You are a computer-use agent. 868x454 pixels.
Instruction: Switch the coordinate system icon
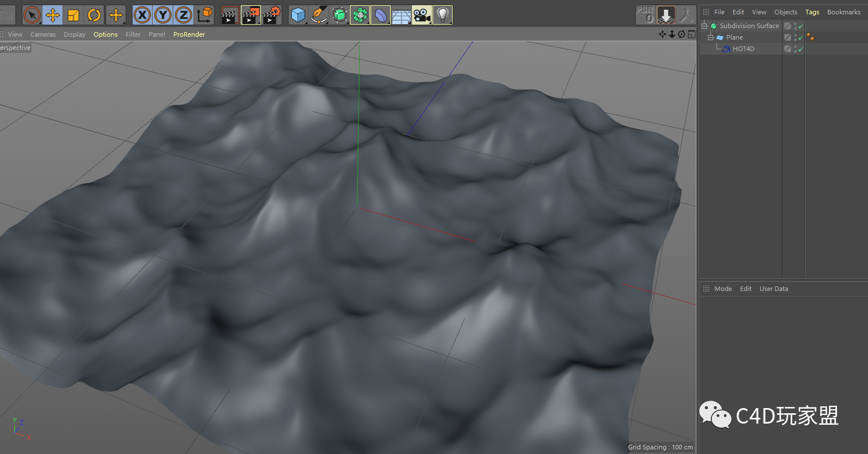tap(205, 15)
